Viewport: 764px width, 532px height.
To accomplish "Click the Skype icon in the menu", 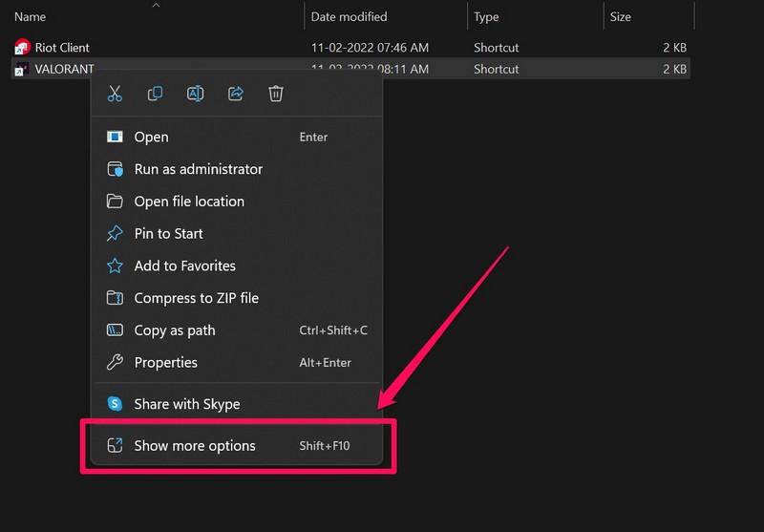I will (x=115, y=404).
